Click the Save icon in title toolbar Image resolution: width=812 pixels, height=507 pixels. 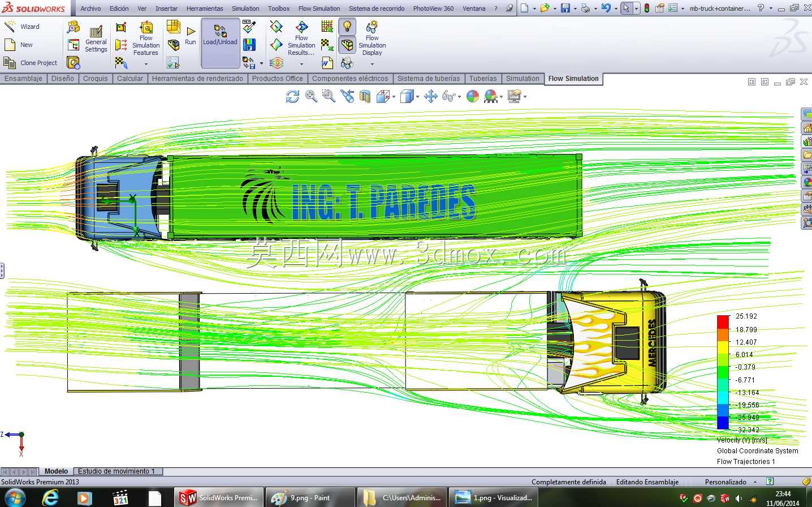pyautogui.click(x=565, y=8)
